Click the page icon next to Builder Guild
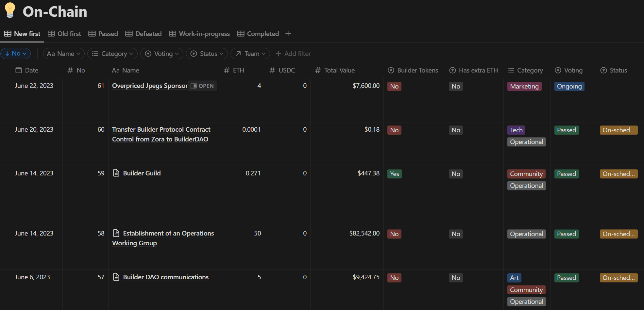The height and width of the screenshot is (310, 644). click(116, 173)
